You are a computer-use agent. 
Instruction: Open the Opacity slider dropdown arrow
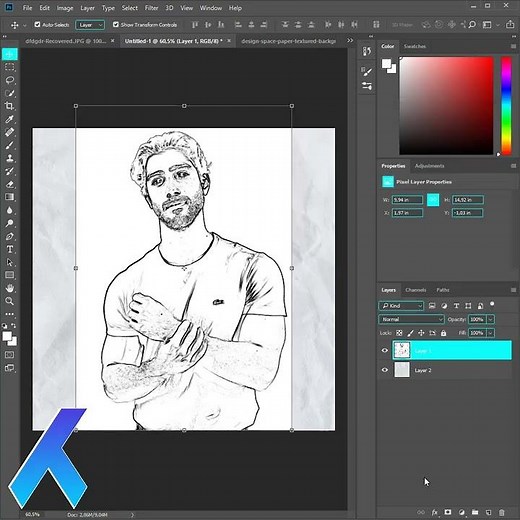point(491,319)
